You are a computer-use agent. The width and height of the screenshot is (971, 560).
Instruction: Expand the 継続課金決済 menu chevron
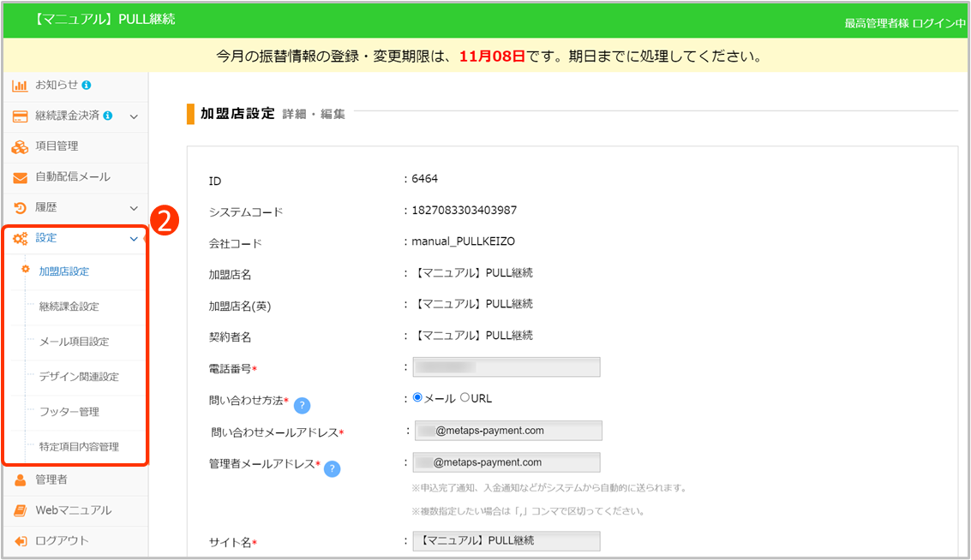pyautogui.click(x=134, y=116)
